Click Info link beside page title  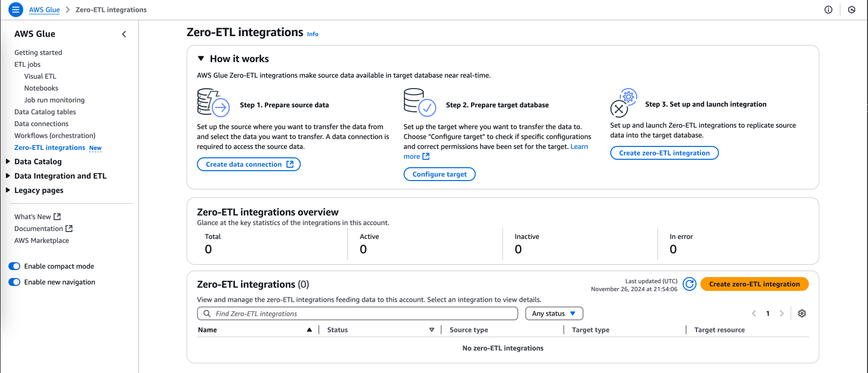313,34
